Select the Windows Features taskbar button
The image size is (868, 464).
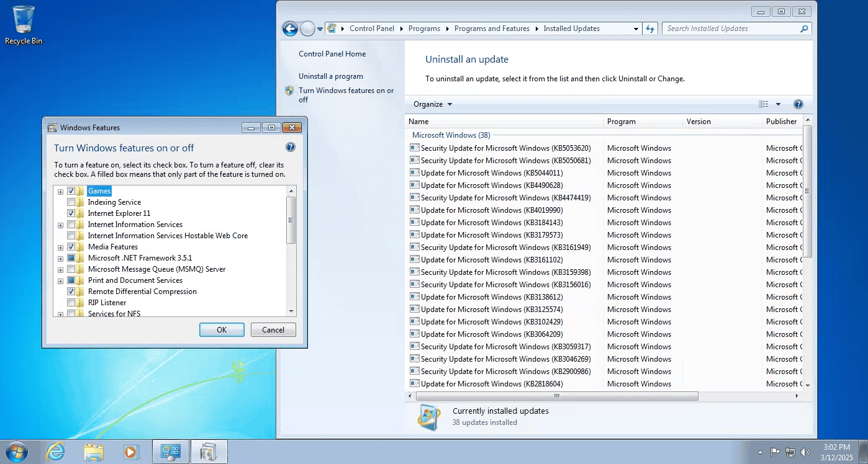point(209,452)
